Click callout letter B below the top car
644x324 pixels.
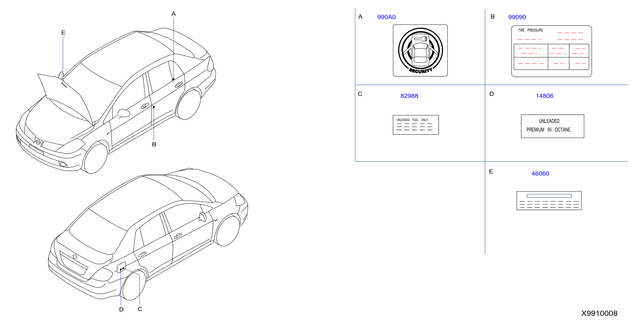coord(154,144)
